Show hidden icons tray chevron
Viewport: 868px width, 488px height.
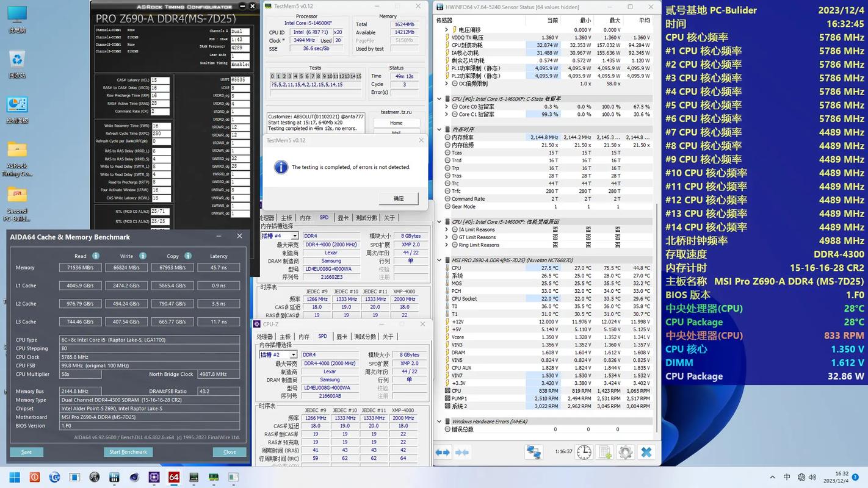[773, 477]
